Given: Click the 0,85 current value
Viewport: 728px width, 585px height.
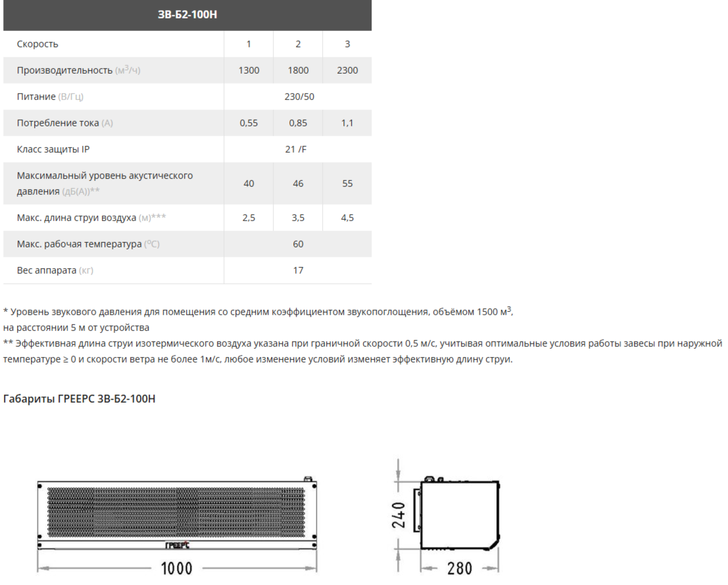Looking at the screenshot, I should tap(298, 123).
